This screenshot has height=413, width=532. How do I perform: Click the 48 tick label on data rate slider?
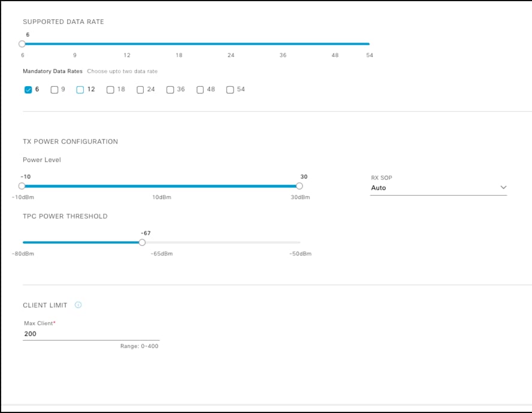click(335, 55)
